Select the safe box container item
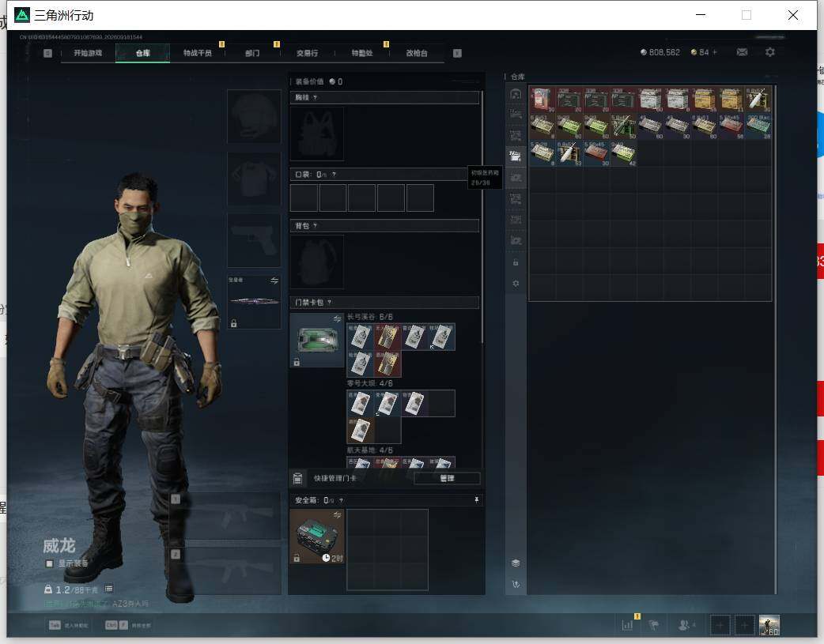 coord(317,537)
